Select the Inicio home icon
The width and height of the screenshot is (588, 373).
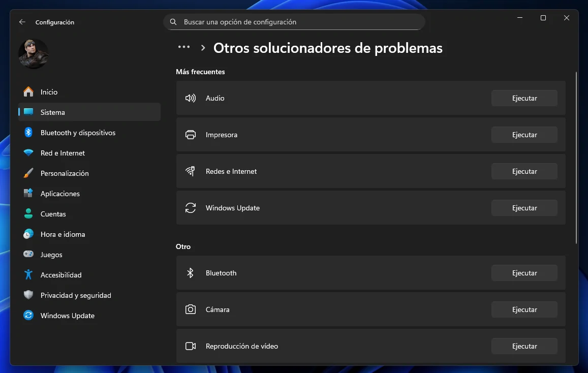pyautogui.click(x=28, y=92)
